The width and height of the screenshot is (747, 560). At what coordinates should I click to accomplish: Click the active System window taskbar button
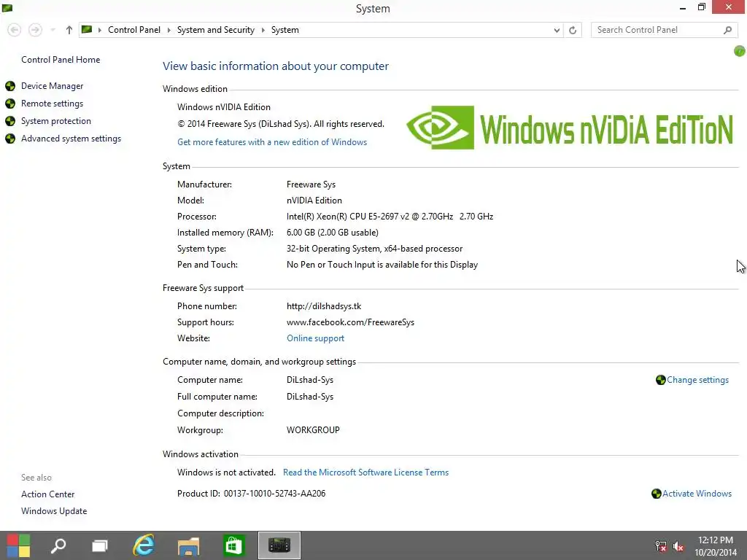[279, 545]
